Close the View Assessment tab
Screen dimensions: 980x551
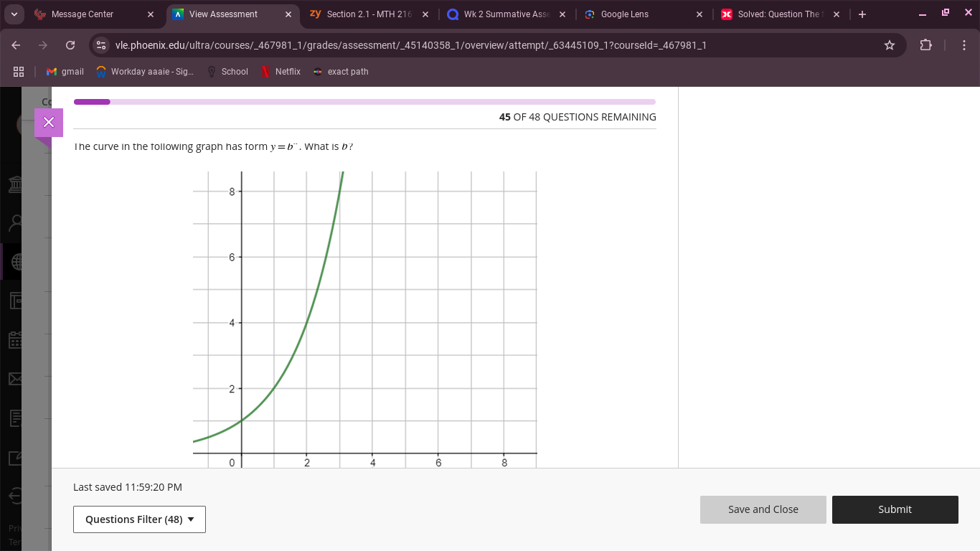288,14
